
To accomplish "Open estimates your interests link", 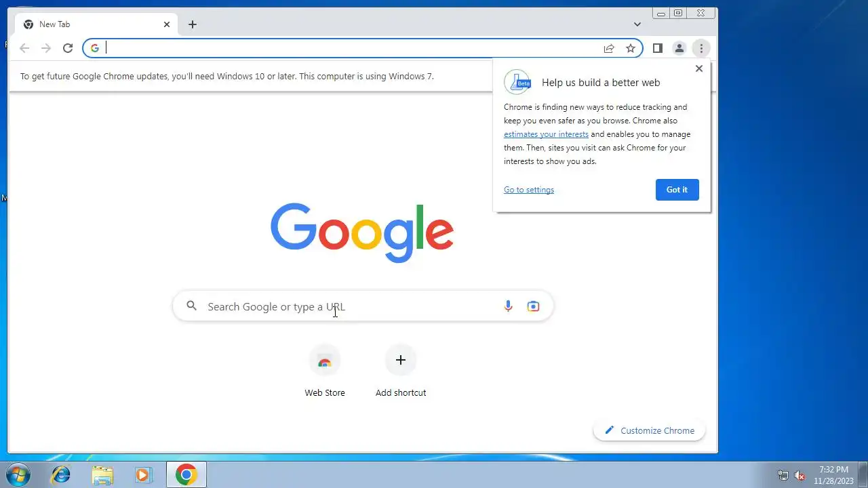I will [x=546, y=134].
